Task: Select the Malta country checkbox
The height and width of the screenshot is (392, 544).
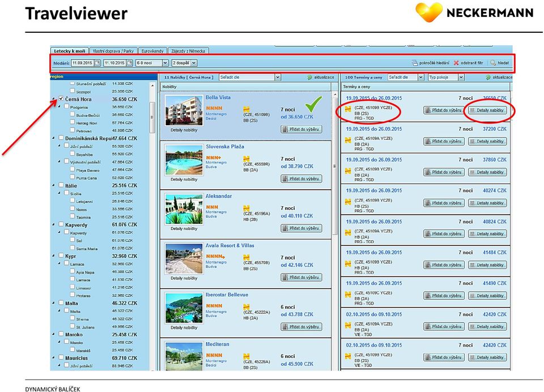Action: click(61, 303)
